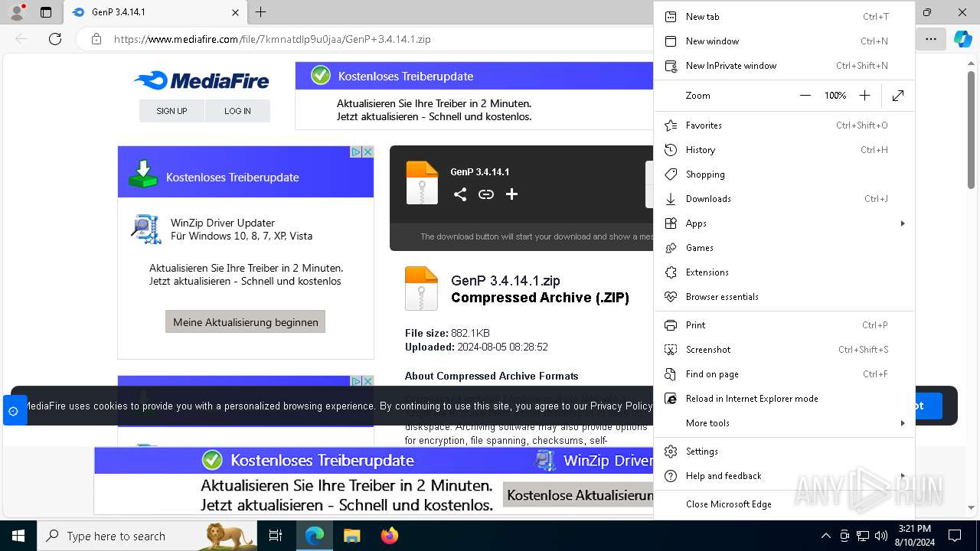Refresh the page with the reload icon
The height and width of the screenshot is (551, 980).
(x=55, y=39)
